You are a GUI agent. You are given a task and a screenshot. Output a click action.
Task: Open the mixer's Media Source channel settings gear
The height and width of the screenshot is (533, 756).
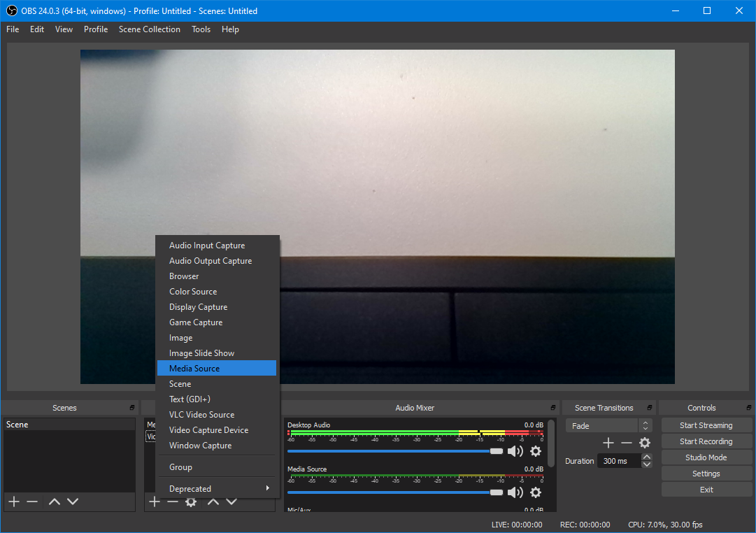coord(536,492)
